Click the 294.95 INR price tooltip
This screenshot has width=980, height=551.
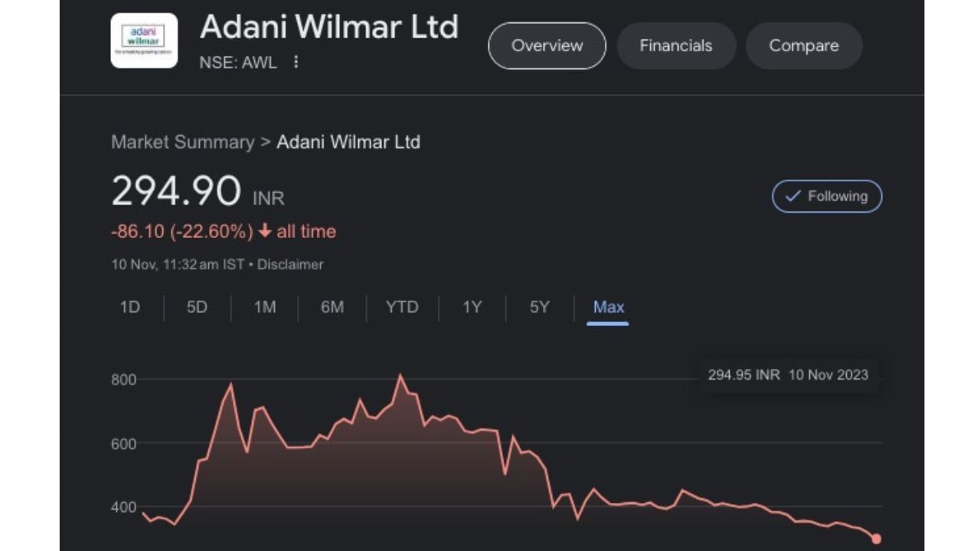pos(788,375)
